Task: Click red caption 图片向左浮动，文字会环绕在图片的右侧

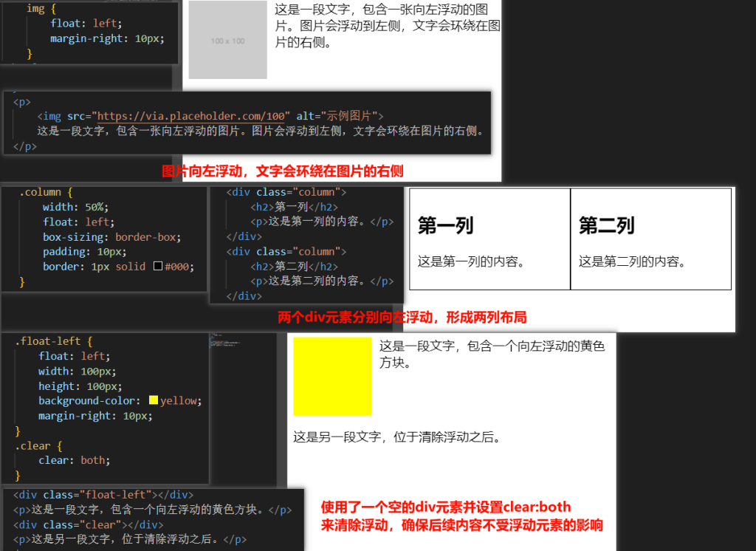Action: click(283, 171)
